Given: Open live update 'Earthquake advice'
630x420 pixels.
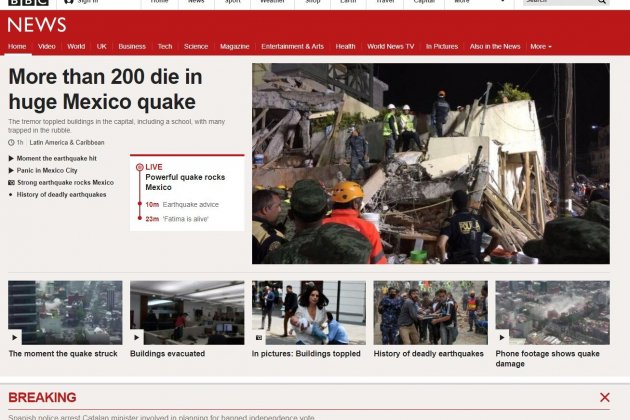Looking at the screenshot, I should pyautogui.click(x=190, y=205).
